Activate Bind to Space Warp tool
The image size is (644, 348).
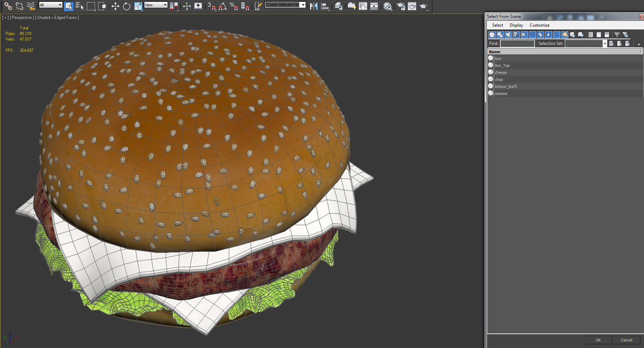click(x=31, y=6)
